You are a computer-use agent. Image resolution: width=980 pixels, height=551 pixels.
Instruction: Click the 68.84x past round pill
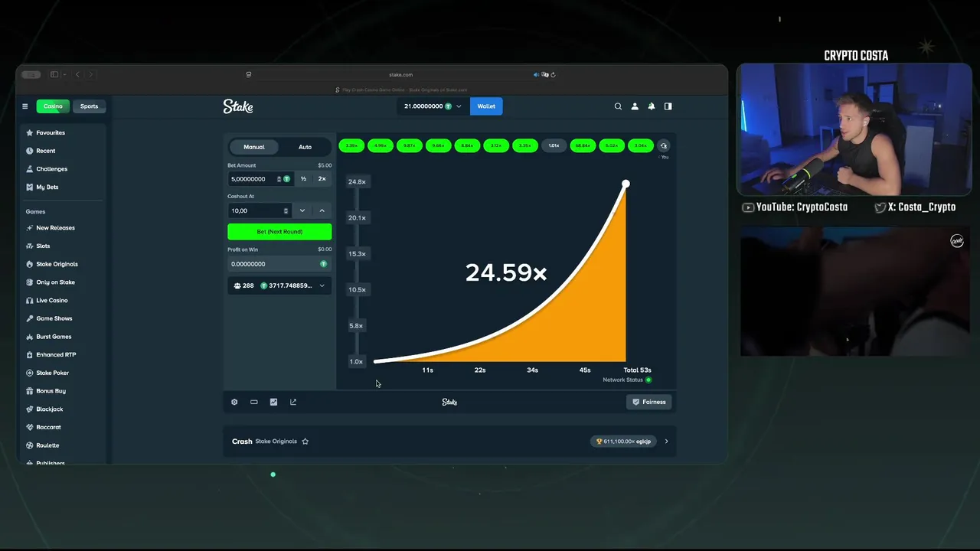(x=583, y=145)
